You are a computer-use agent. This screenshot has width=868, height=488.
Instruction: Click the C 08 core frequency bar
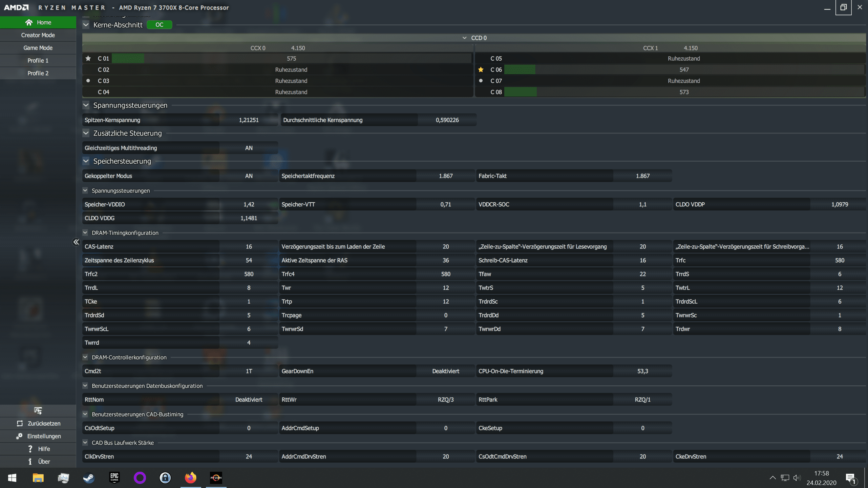pyautogui.click(x=683, y=92)
